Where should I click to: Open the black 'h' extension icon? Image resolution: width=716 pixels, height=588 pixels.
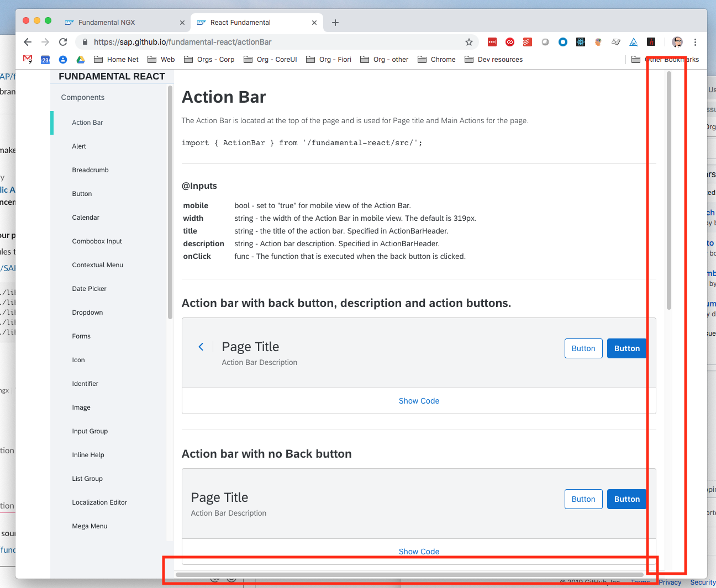[651, 42]
